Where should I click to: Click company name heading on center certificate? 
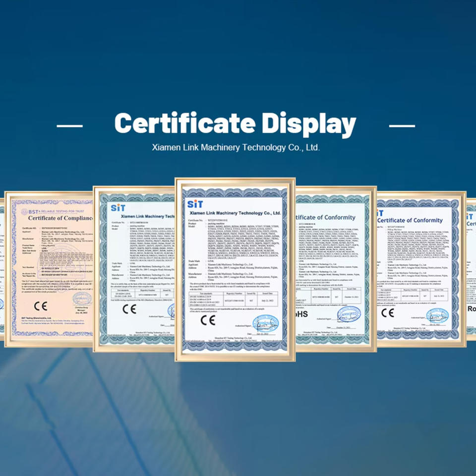(x=235, y=213)
